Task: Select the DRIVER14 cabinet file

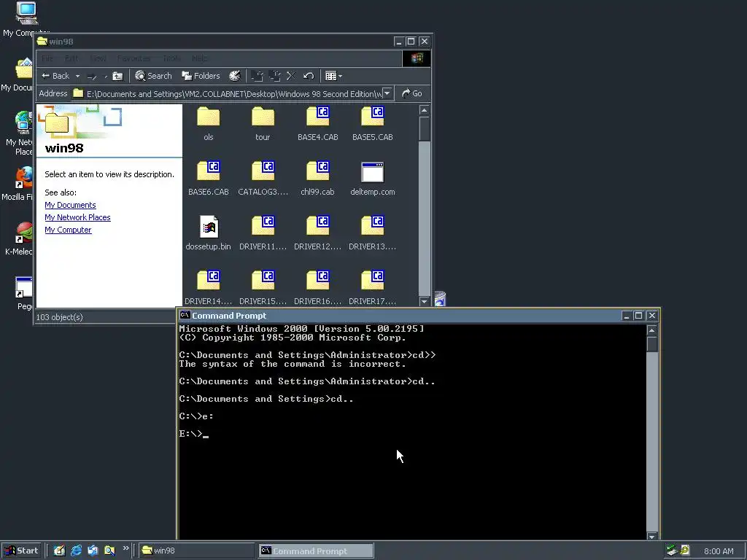Action: (208, 287)
